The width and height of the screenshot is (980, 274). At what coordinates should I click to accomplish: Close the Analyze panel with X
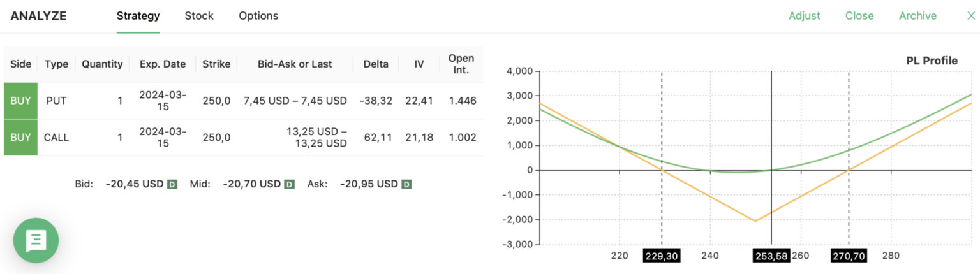coord(971,16)
